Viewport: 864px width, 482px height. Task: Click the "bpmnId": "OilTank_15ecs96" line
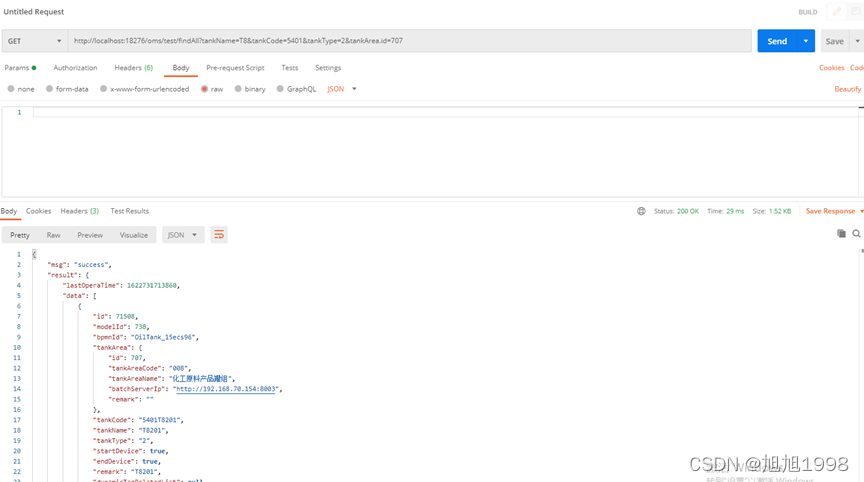coord(146,337)
